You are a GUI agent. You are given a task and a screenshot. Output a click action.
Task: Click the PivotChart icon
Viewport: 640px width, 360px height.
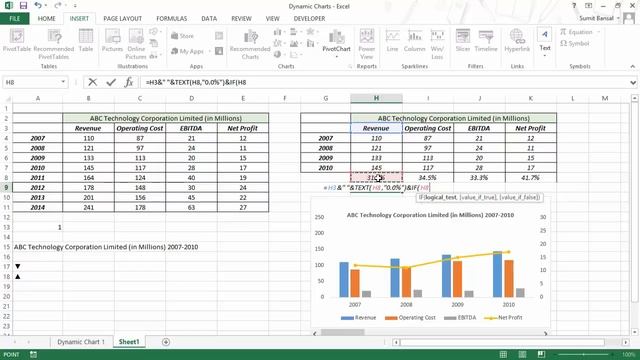336,44
